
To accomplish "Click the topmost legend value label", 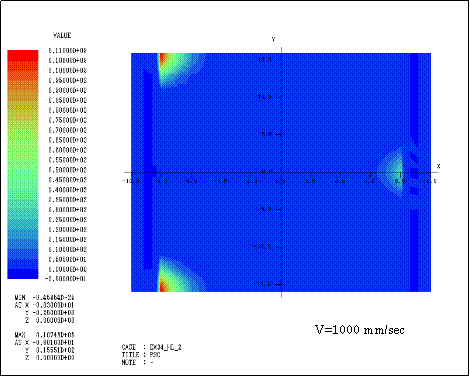I will click(x=68, y=51).
